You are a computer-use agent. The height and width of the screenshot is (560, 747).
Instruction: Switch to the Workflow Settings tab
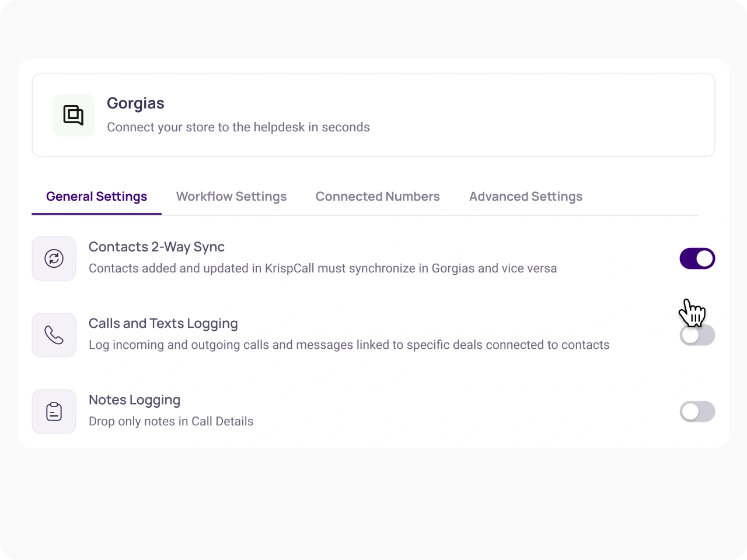pyautogui.click(x=232, y=197)
